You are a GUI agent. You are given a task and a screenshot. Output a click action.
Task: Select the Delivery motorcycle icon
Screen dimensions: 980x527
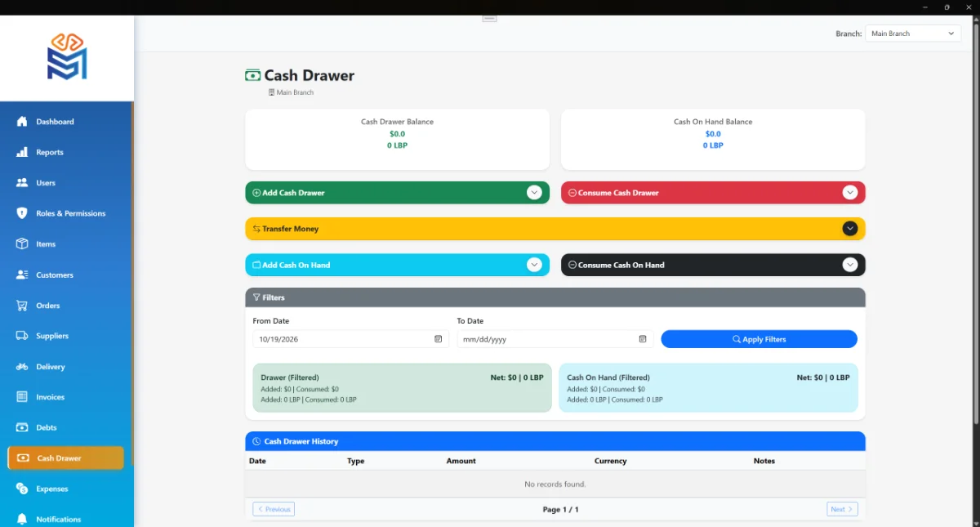(22, 367)
